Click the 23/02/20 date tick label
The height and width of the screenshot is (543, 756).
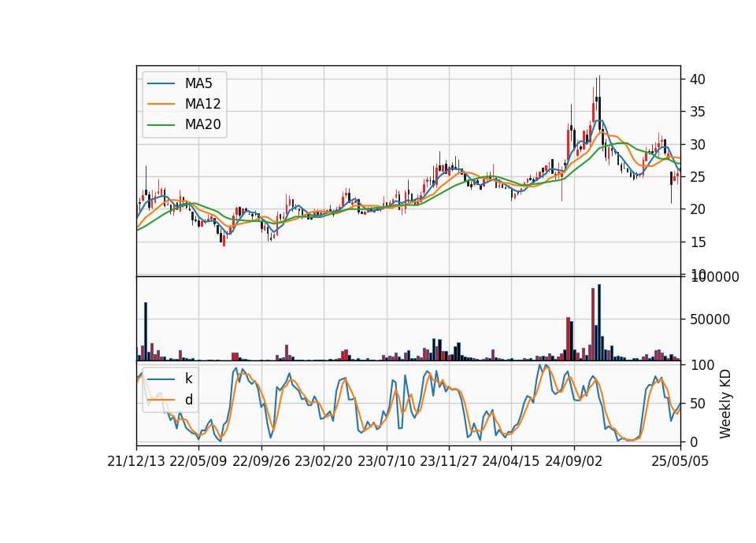324,461
